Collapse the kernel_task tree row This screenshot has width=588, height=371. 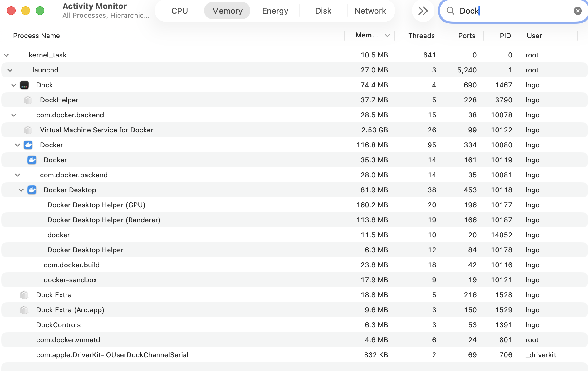click(x=6, y=55)
